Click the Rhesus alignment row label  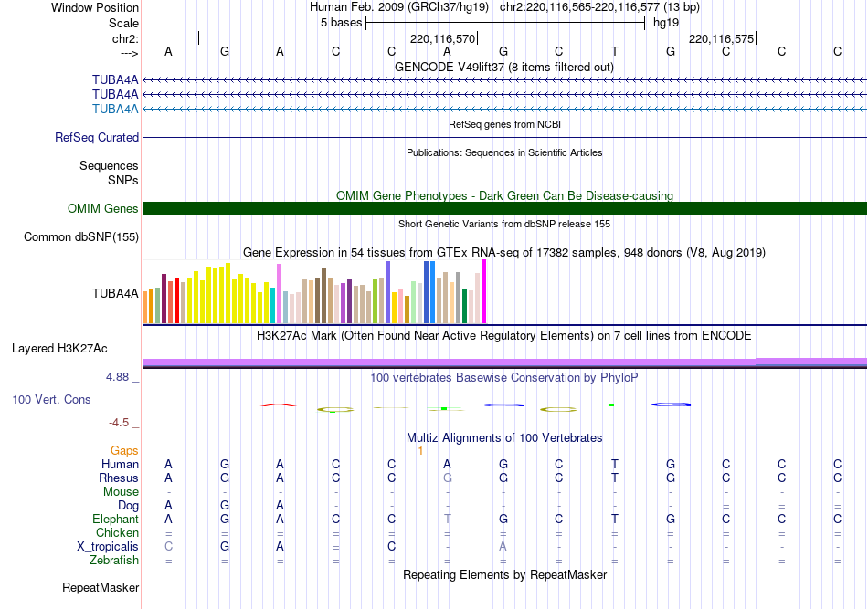119,478
